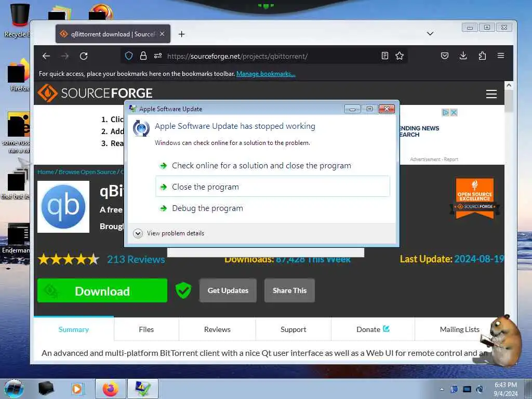Toggle reader view in address bar
This screenshot has height=399, width=532.
(x=385, y=56)
